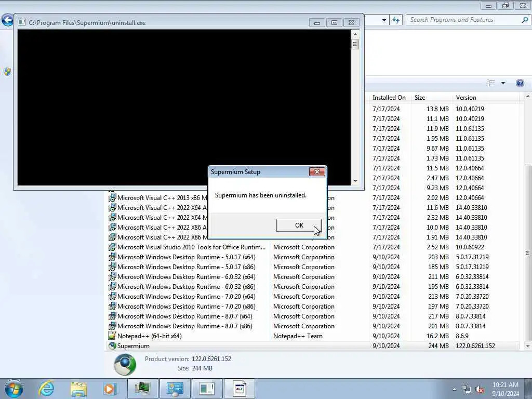
Task: Open the clock showing 10:21 AM
Action: (x=505, y=389)
